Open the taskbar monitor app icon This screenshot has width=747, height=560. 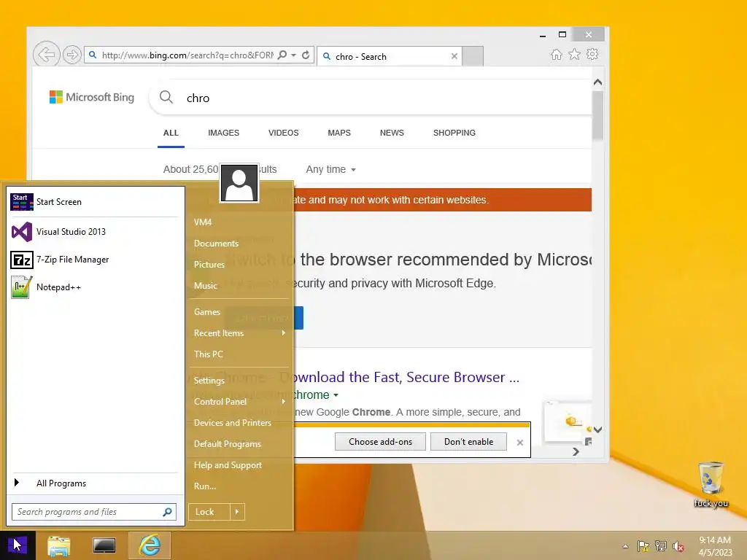pyautogui.click(x=104, y=545)
